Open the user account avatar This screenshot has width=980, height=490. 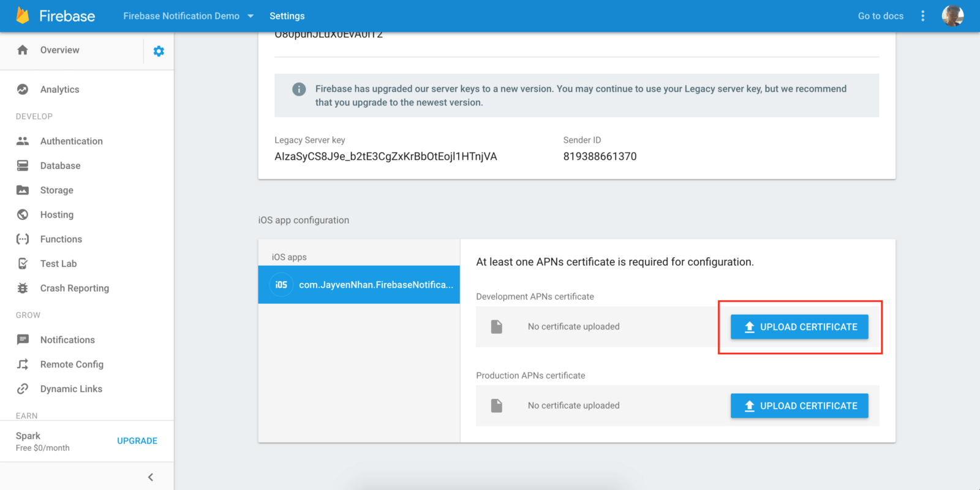(x=952, y=16)
